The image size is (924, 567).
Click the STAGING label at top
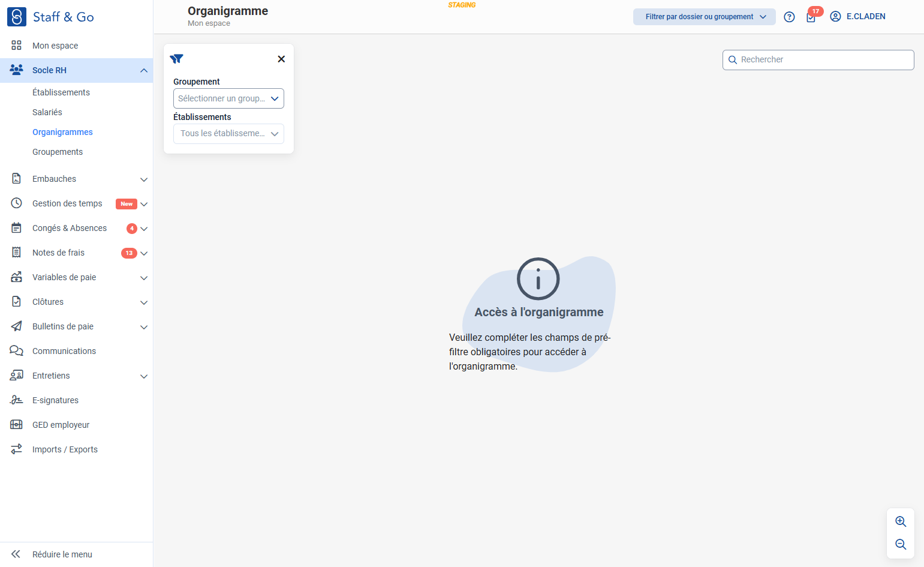point(462,5)
